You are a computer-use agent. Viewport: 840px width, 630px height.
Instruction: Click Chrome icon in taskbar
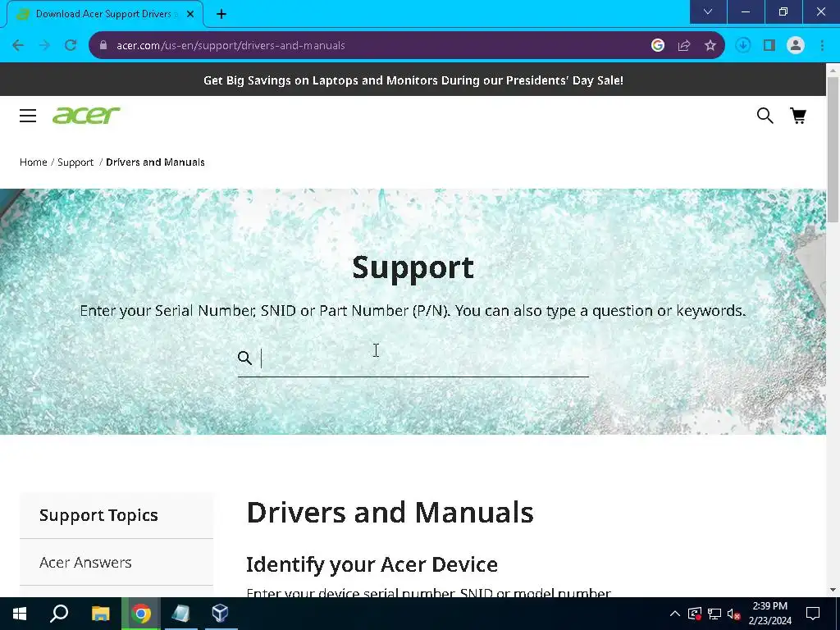point(141,614)
